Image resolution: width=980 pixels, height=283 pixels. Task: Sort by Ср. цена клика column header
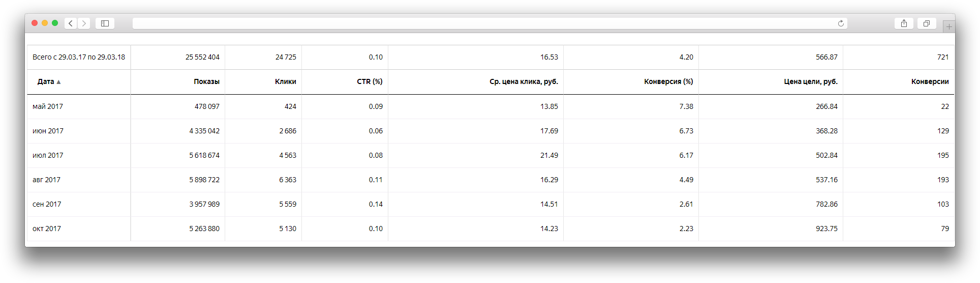click(x=524, y=81)
